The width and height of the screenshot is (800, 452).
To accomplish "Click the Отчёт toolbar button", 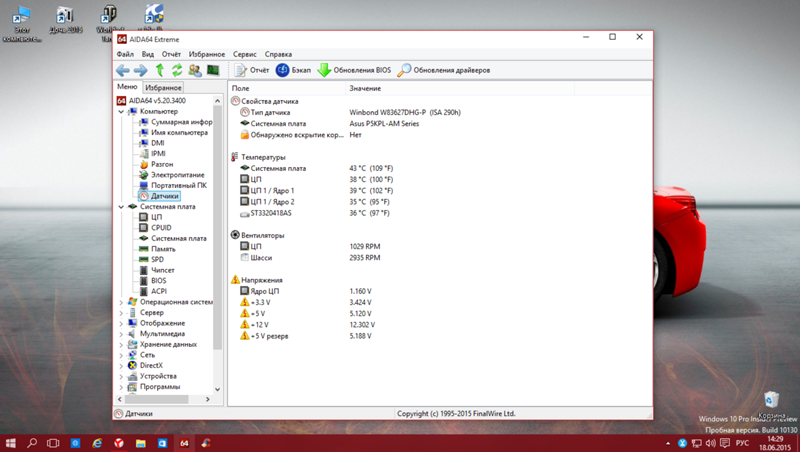I will (x=252, y=71).
